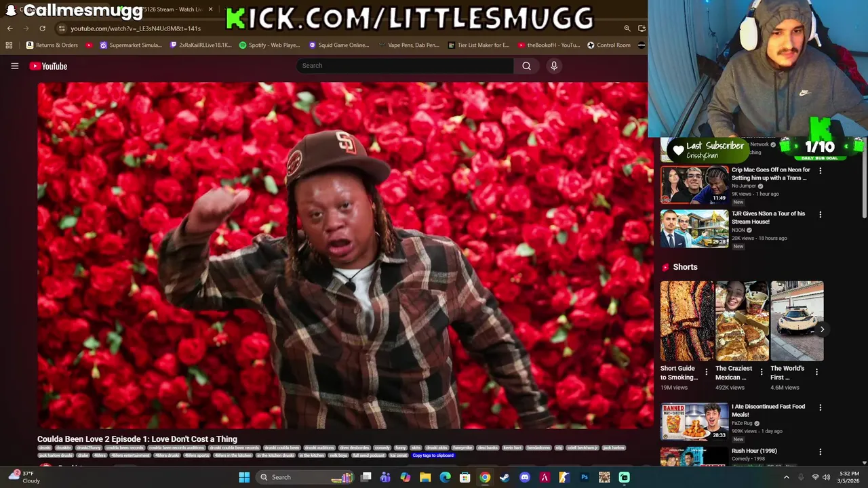Select the 'comedy' video tag
The image size is (868, 488).
pyautogui.click(x=382, y=448)
